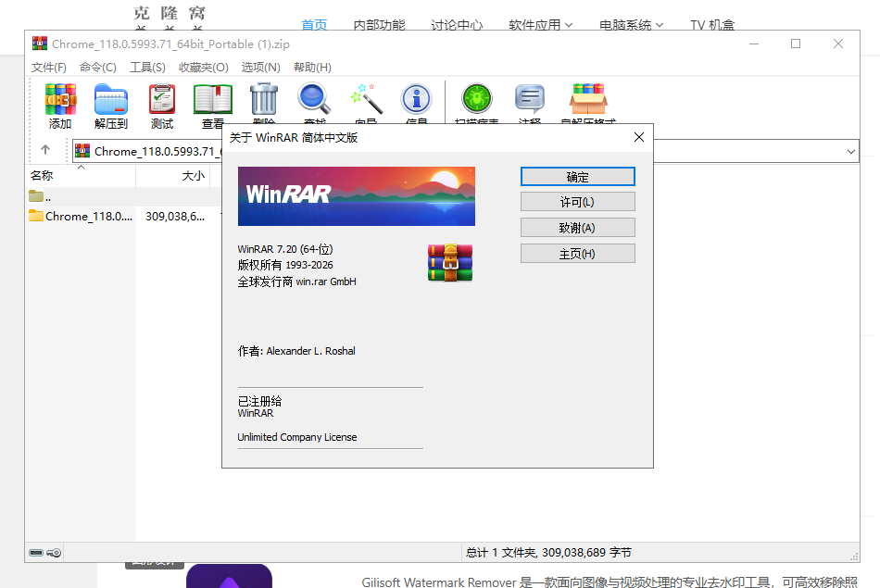Click the WinRAR sunset banner image
This screenshot has height=588, width=880.
point(357,196)
